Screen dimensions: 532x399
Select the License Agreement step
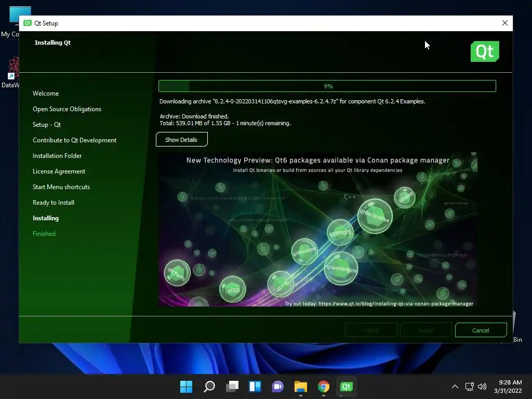click(59, 171)
